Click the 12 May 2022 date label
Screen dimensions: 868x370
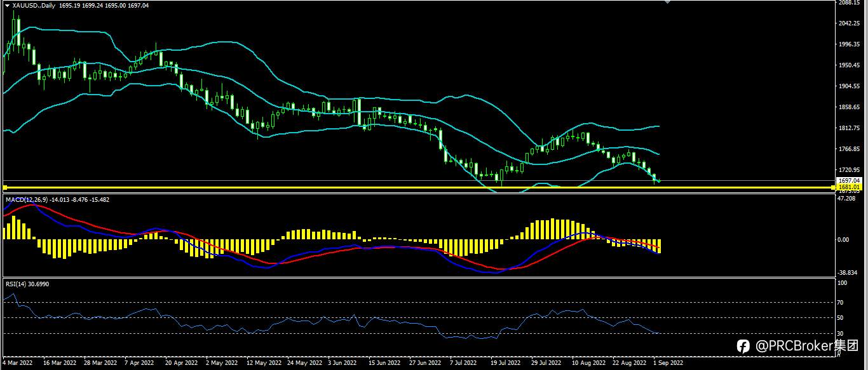click(264, 363)
